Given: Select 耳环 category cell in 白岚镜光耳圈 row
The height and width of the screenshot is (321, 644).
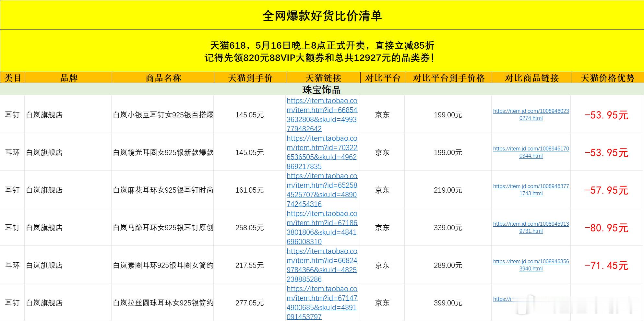Looking at the screenshot, I should coord(12,152).
